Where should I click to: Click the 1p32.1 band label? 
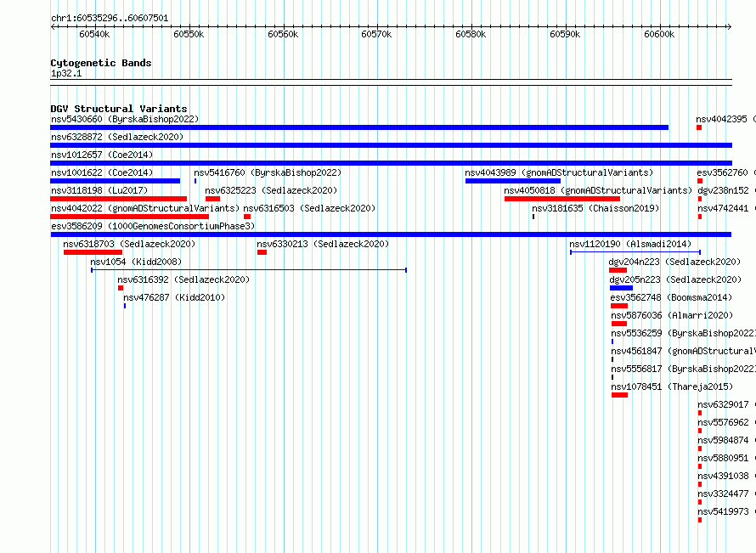(x=66, y=73)
